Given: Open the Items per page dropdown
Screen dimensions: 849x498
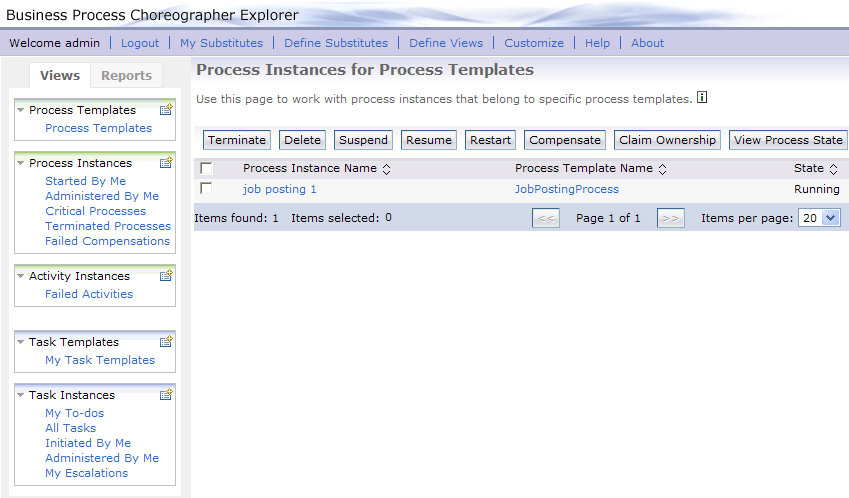Looking at the screenshot, I should pos(819,218).
